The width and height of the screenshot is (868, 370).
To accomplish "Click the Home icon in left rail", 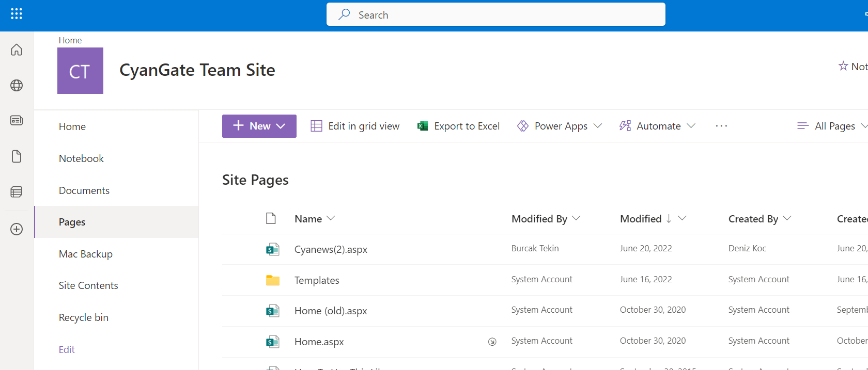I will tap(17, 50).
